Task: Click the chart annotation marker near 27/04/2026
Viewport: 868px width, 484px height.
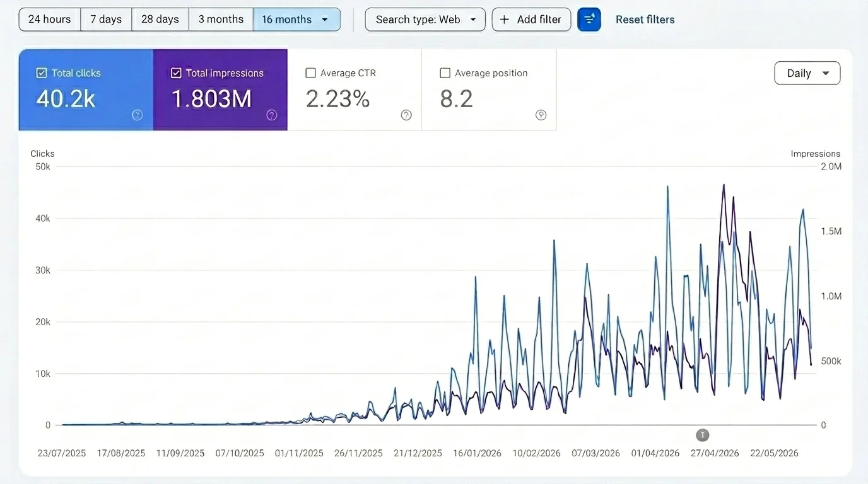Action: (702, 435)
